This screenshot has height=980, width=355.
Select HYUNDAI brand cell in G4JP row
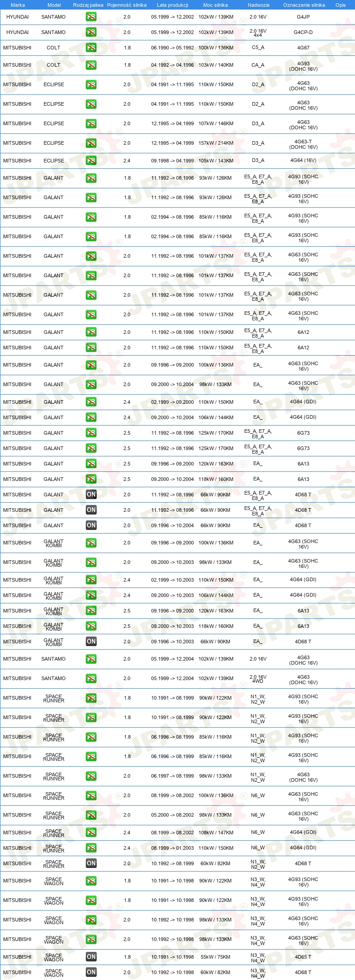click(17, 17)
